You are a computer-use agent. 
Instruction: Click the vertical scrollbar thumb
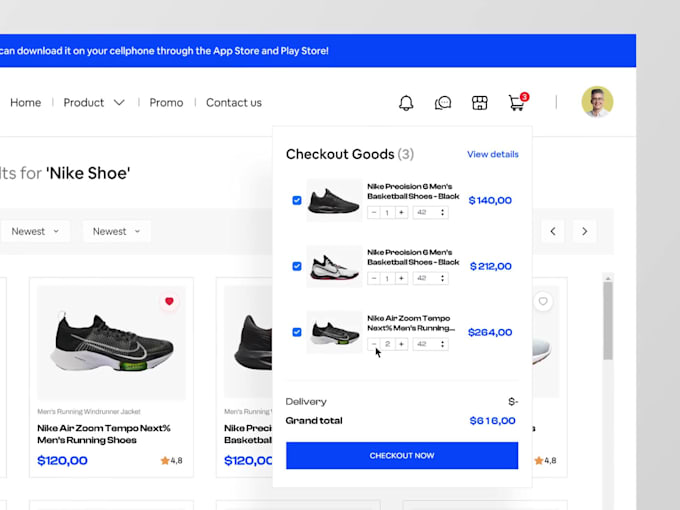608,321
